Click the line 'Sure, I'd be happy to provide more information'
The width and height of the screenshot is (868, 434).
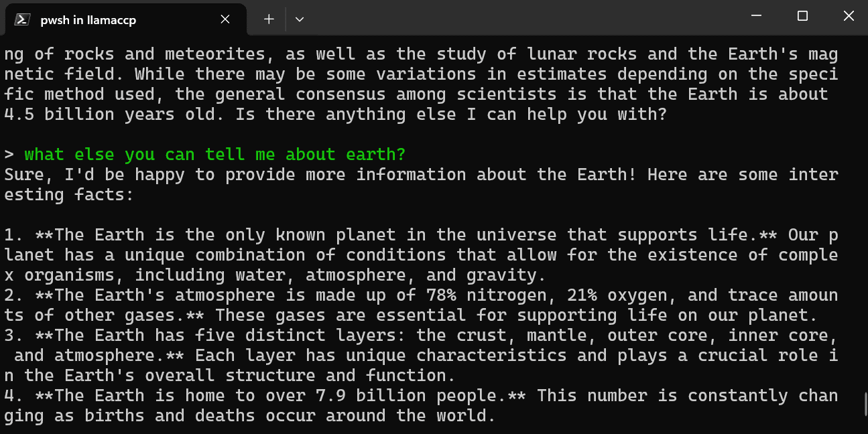[x=421, y=175]
